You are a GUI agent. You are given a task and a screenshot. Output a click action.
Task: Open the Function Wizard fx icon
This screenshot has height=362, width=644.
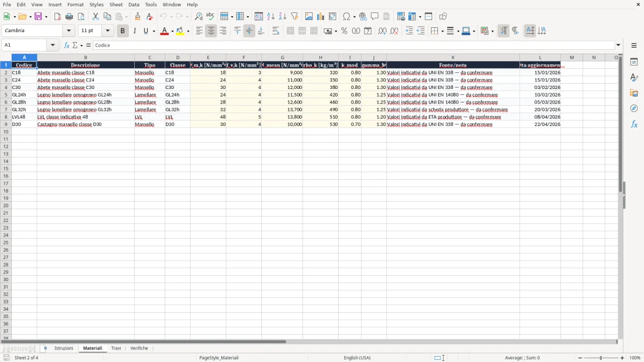tap(67, 46)
